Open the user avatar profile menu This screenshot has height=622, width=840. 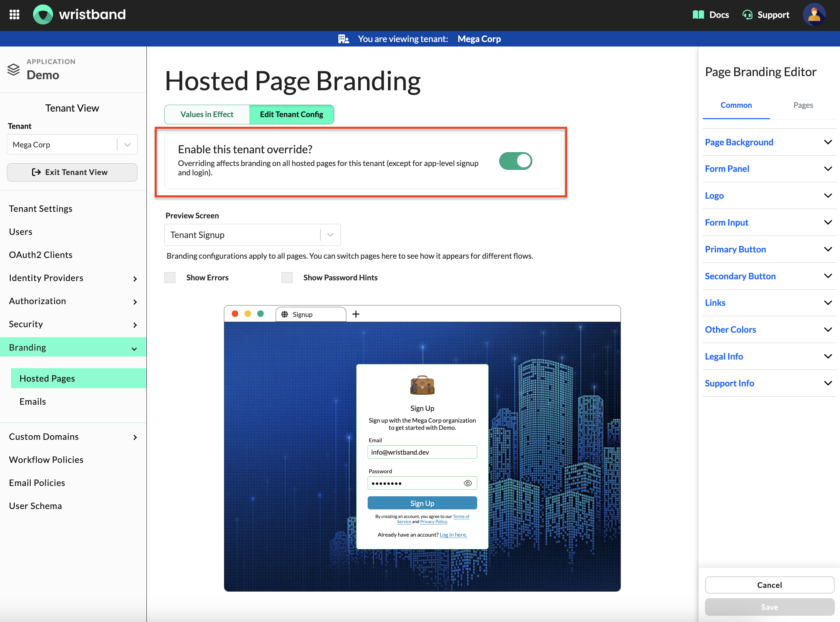point(814,15)
